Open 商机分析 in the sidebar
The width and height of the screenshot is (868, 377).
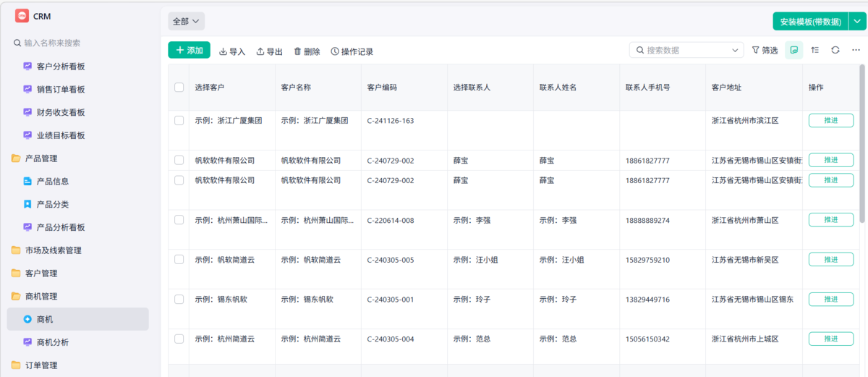(x=53, y=342)
